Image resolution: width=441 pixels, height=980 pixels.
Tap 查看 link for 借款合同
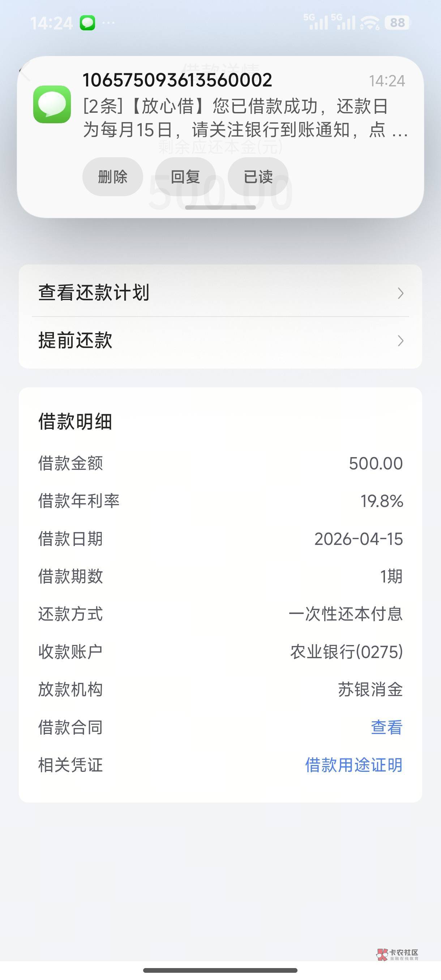[x=386, y=727]
